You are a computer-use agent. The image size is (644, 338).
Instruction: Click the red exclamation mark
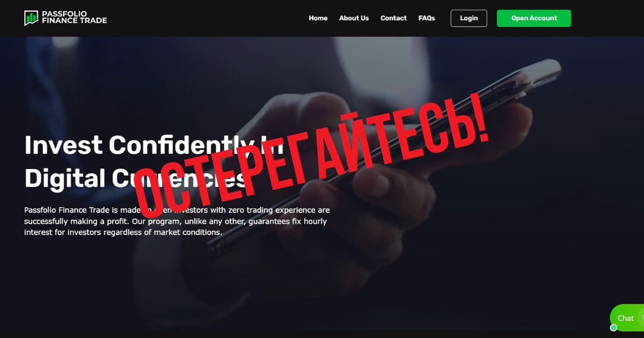click(478, 119)
